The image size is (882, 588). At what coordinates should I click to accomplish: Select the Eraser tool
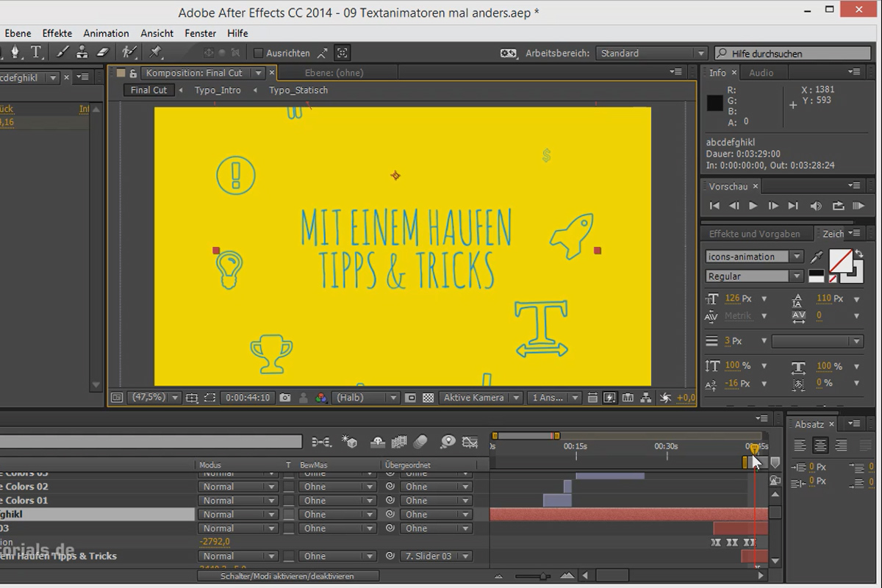tap(102, 52)
